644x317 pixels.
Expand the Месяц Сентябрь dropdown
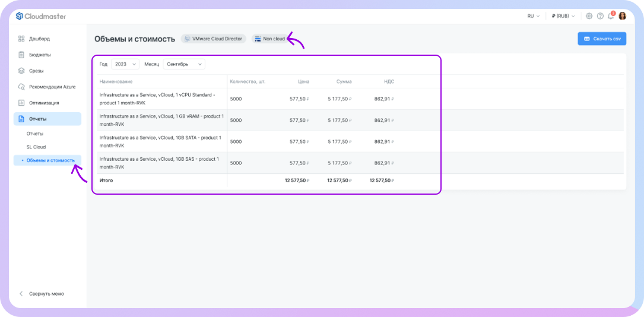pyautogui.click(x=184, y=64)
